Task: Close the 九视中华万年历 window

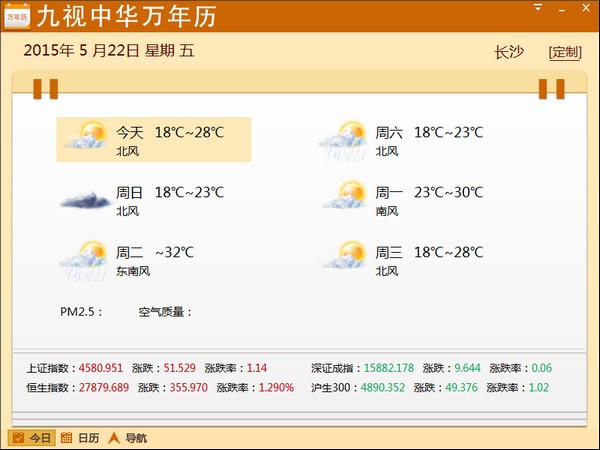Action: coord(586,8)
